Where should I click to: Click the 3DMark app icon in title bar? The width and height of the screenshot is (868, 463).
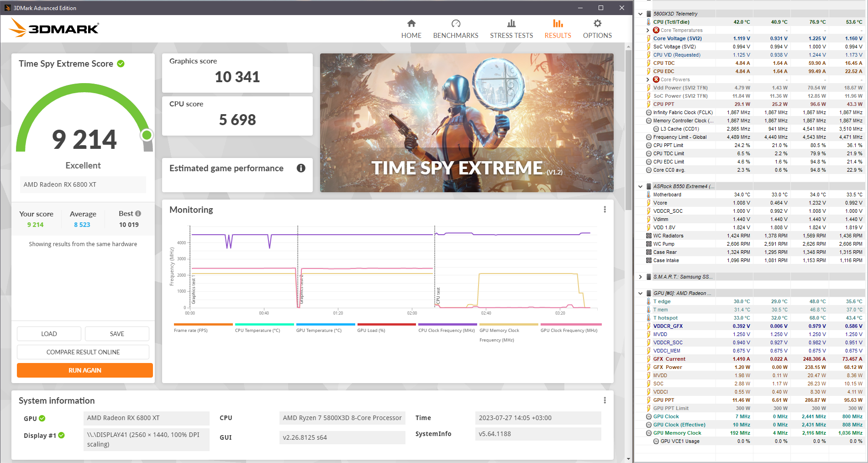[x=7, y=8]
